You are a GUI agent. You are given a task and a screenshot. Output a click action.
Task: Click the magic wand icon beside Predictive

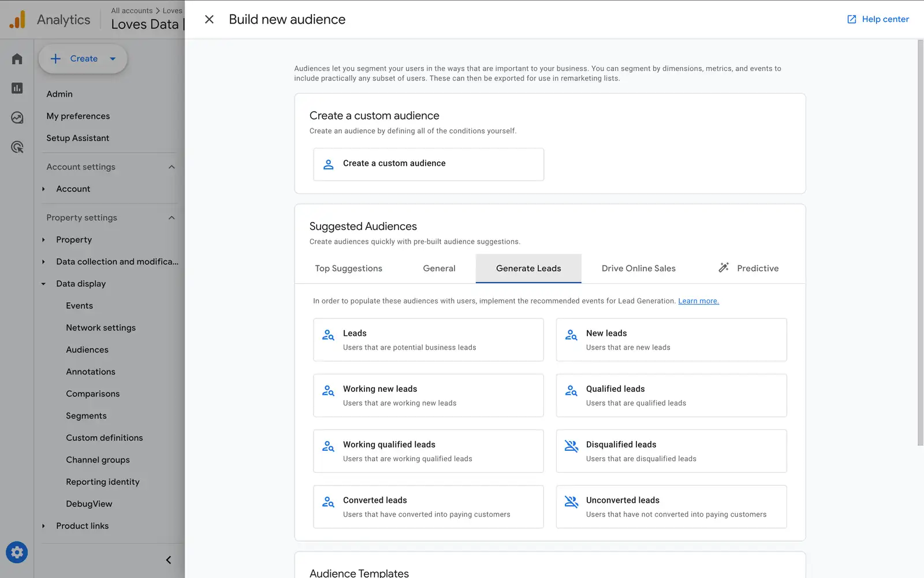[724, 268]
